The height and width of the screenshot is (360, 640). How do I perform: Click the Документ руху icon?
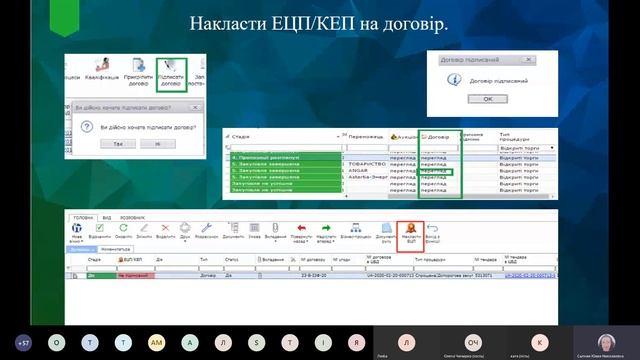tap(386, 228)
